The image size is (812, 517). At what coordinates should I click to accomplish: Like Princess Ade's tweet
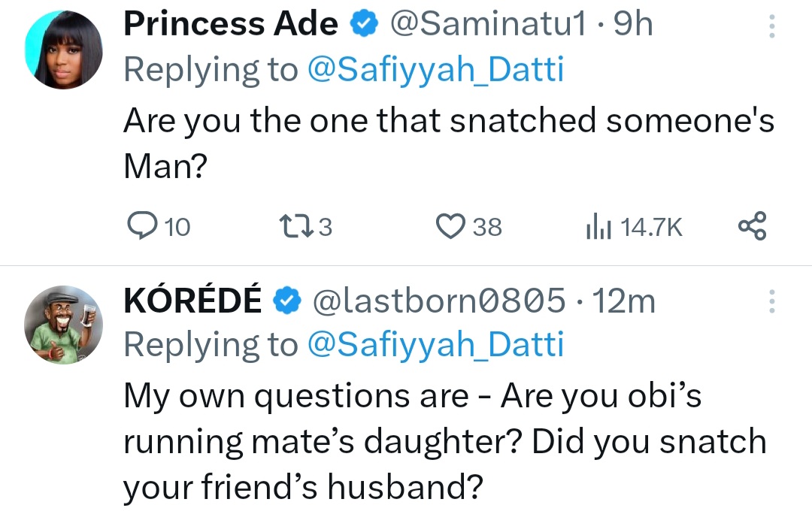(451, 226)
